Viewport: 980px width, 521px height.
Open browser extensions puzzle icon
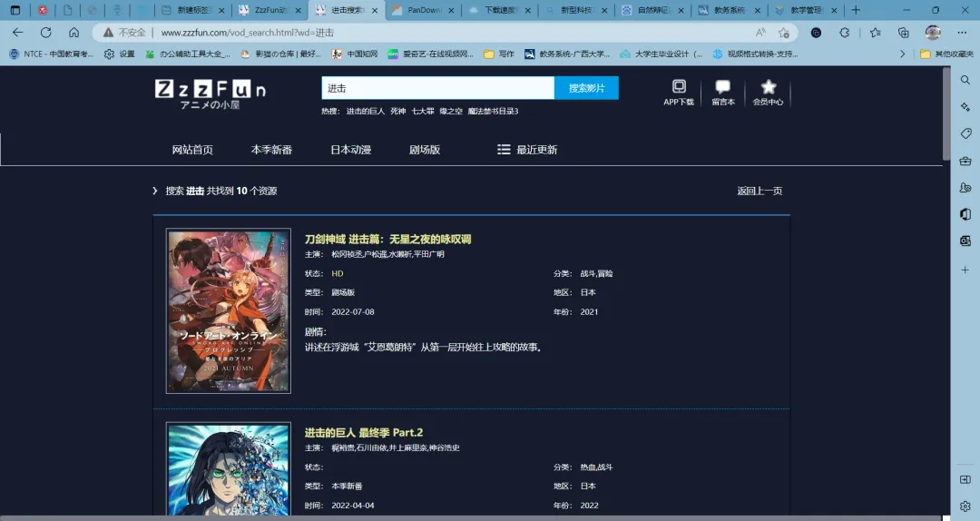pos(845,33)
